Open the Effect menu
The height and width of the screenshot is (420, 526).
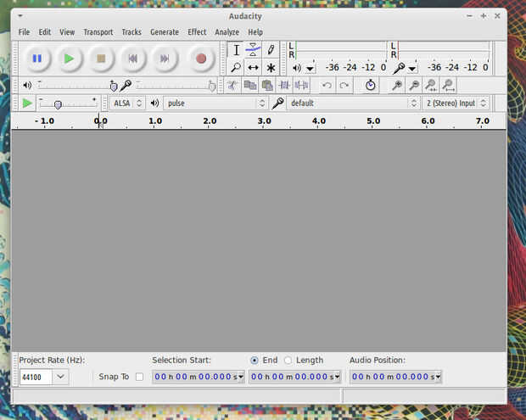197,32
